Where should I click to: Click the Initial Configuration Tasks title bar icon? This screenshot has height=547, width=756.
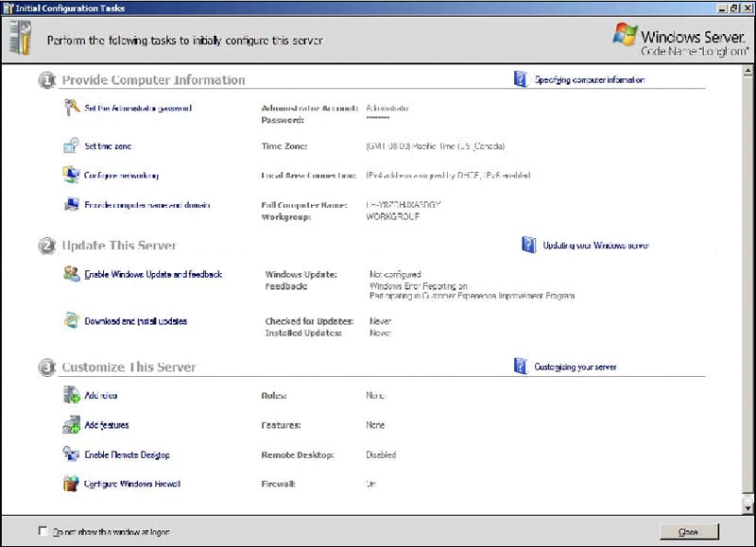9,8
